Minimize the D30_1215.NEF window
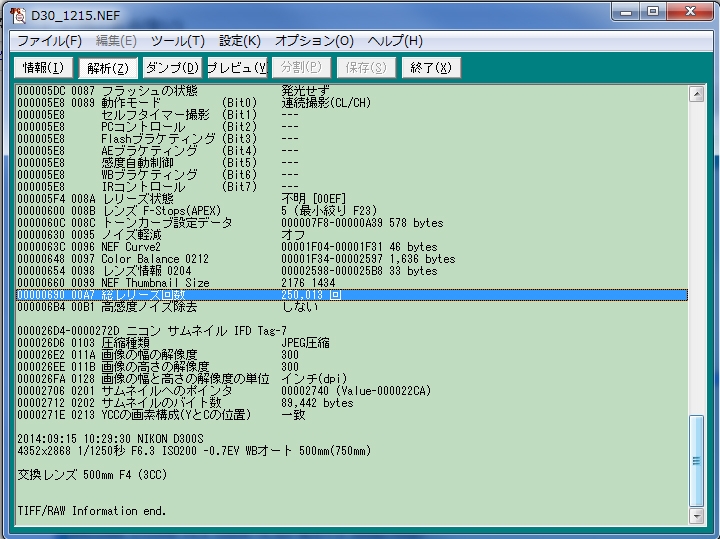This screenshot has width=720, height=539. [626, 11]
